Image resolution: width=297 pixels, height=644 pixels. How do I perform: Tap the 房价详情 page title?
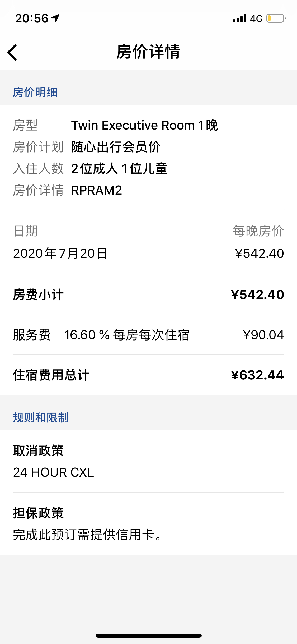click(148, 52)
